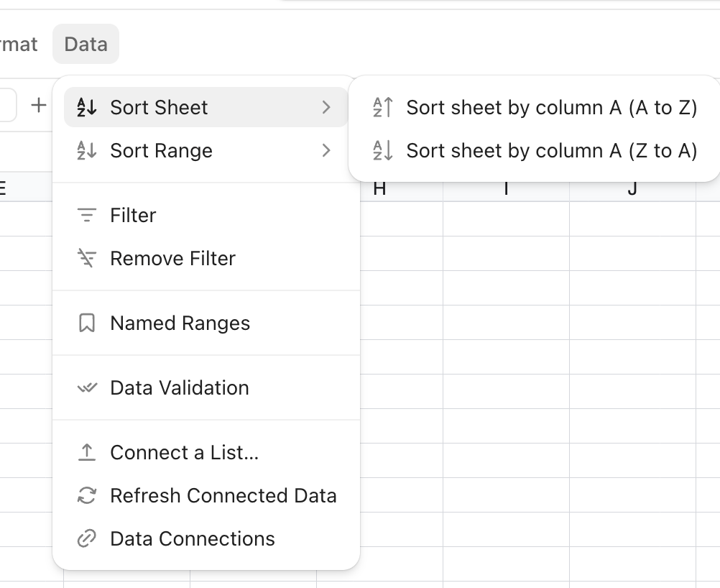Click the ascending sort icon in submenu
The height and width of the screenshot is (588, 720).
(x=383, y=108)
